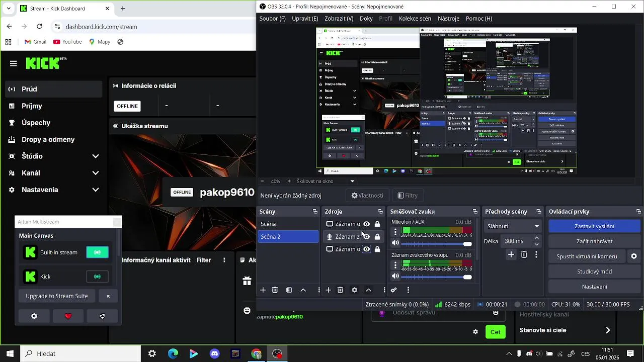Expand Štúdio section in Kick sidebar
Screen dimensions: 644x362
pos(96,156)
